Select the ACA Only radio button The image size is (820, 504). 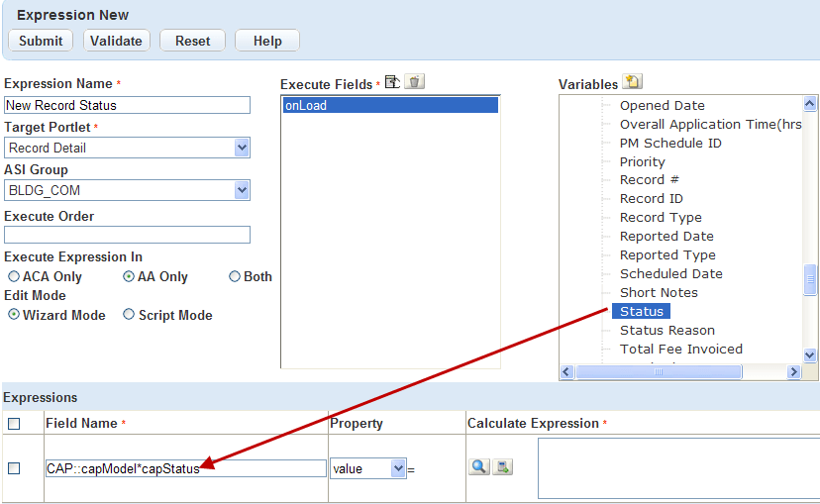(14, 277)
